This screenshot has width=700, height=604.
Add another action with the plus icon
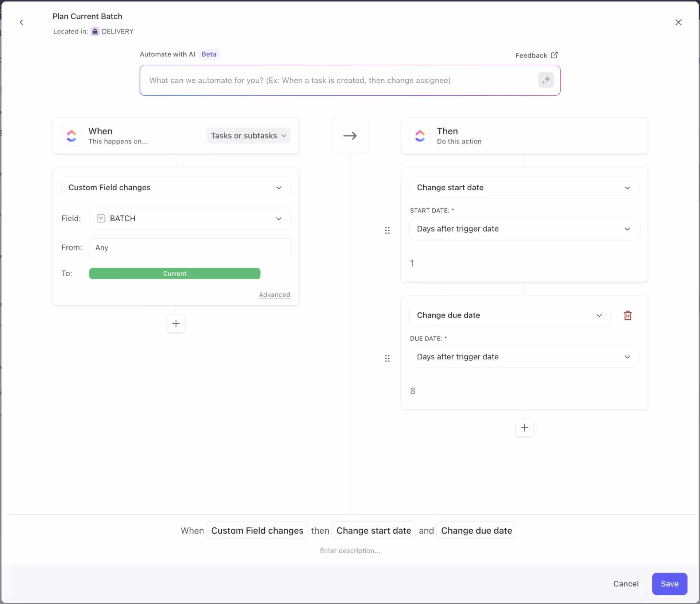coord(524,428)
